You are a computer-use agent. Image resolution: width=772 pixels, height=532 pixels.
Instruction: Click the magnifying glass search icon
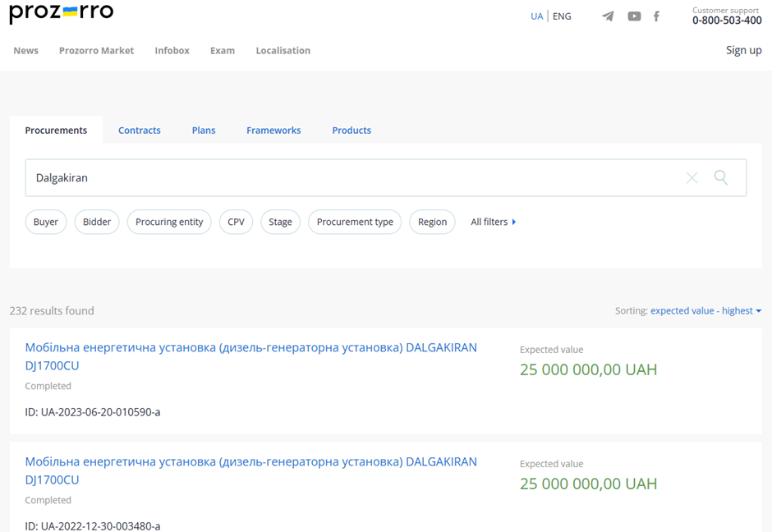721,177
